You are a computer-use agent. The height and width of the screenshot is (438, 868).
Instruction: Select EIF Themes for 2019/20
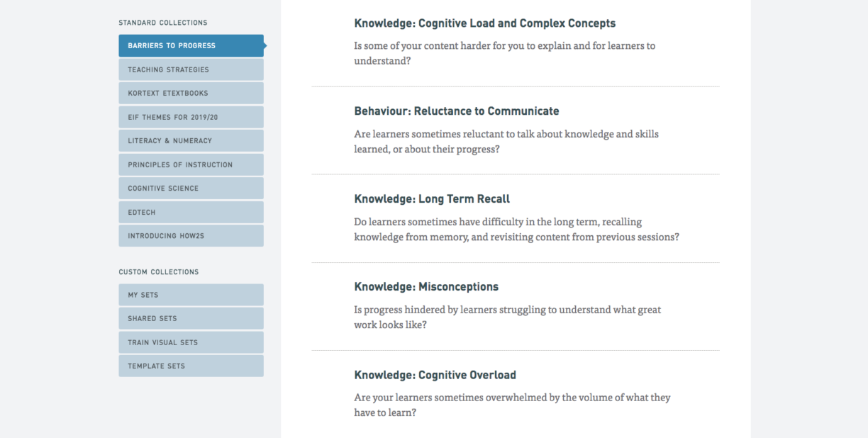pos(191,117)
